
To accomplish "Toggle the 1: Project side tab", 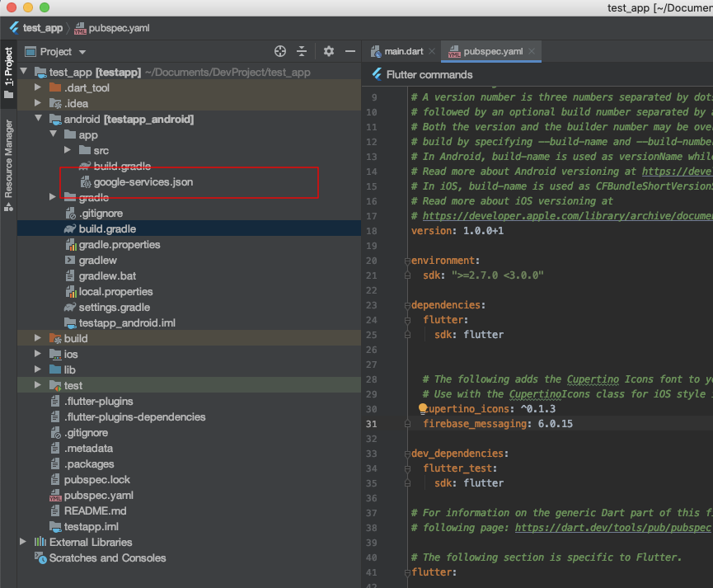I will [8, 72].
